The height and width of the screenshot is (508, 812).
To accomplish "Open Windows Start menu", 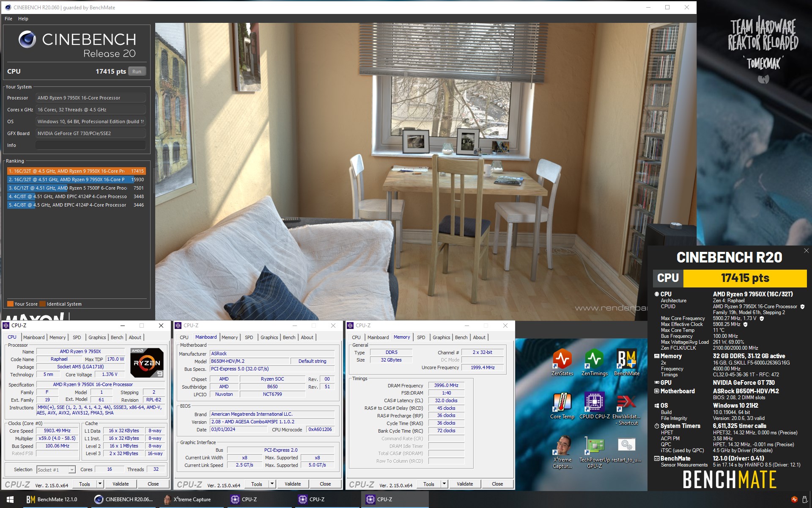I will coord(10,500).
